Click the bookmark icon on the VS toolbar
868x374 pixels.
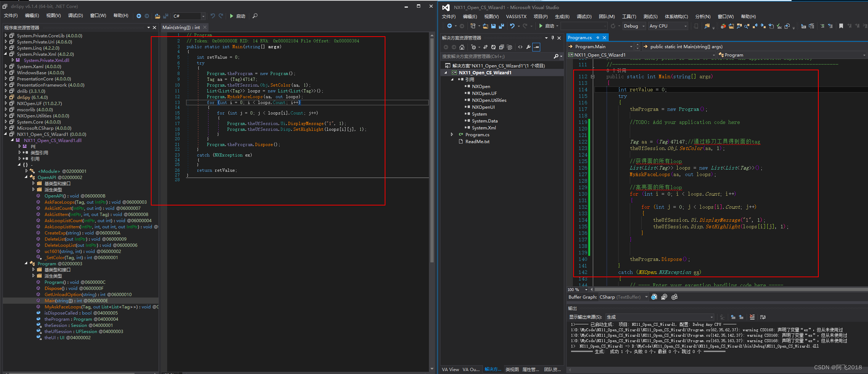pyautogui.click(x=841, y=26)
